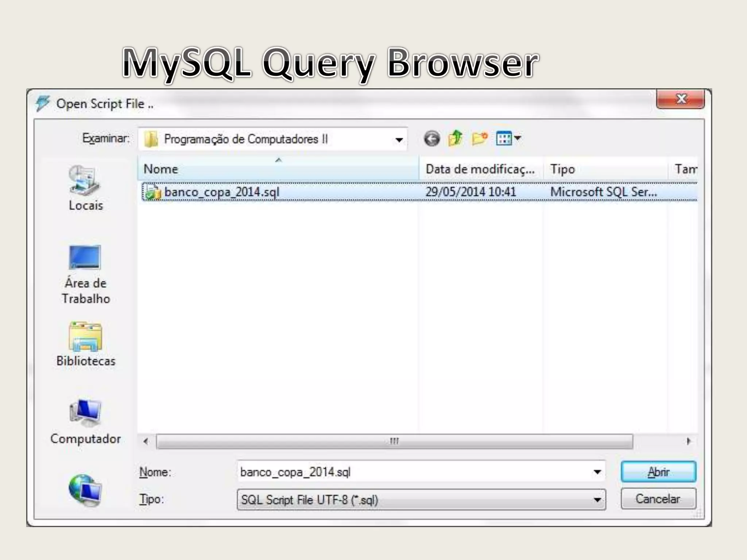This screenshot has width=747, height=560.
Task: Open the Tipo file type dropdown
Action: [597, 500]
